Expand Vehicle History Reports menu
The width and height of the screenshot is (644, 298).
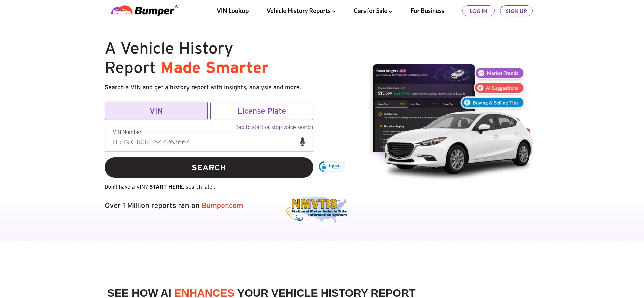301,11
